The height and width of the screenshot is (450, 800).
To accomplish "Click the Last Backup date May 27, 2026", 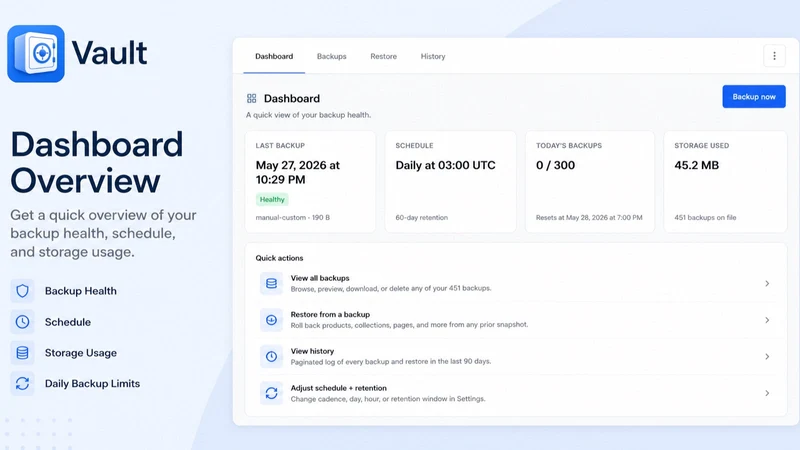I will [297, 172].
